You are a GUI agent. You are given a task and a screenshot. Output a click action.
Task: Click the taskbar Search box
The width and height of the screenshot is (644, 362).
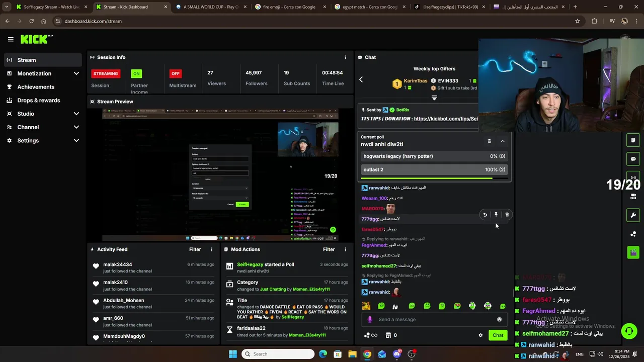(x=278, y=354)
